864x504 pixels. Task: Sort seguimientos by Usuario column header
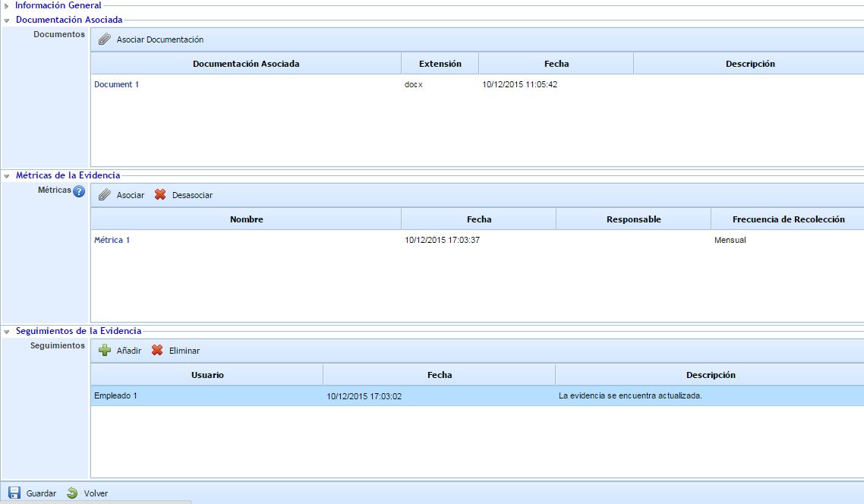[207, 375]
